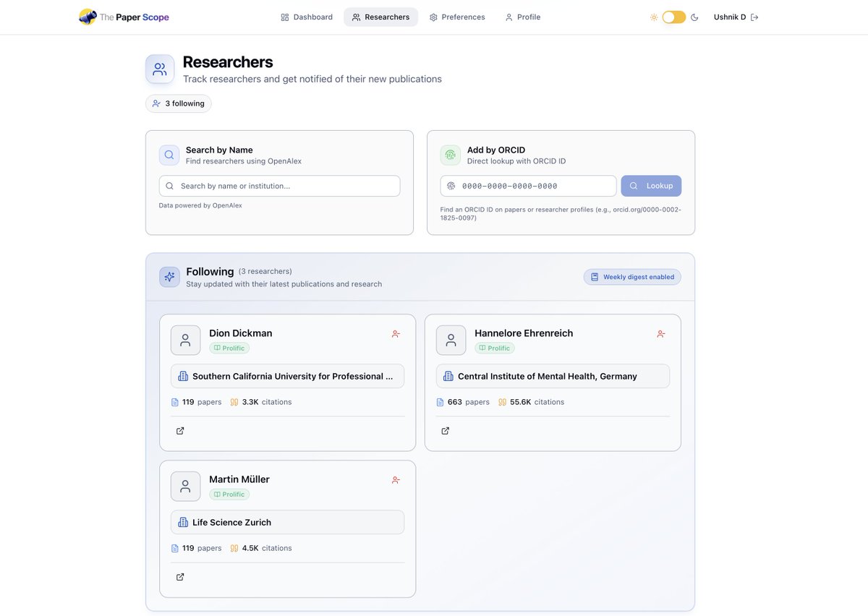Unfollow Hannelore Ehrenreich

[661, 334]
